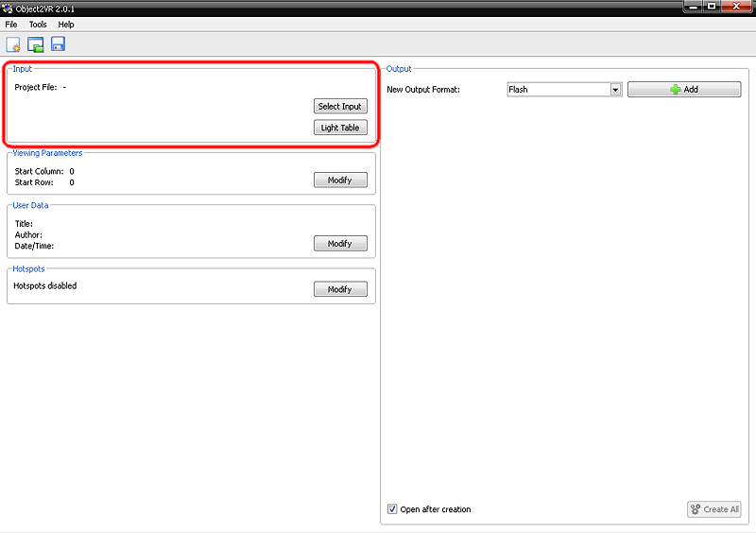Add the selected output format
756x533 pixels.
[x=683, y=89]
